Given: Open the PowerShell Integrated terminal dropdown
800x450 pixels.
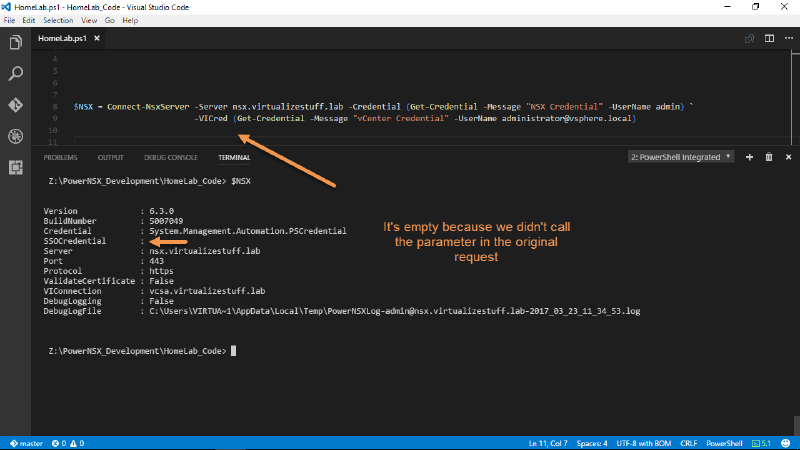Looking at the screenshot, I should pos(681,157).
